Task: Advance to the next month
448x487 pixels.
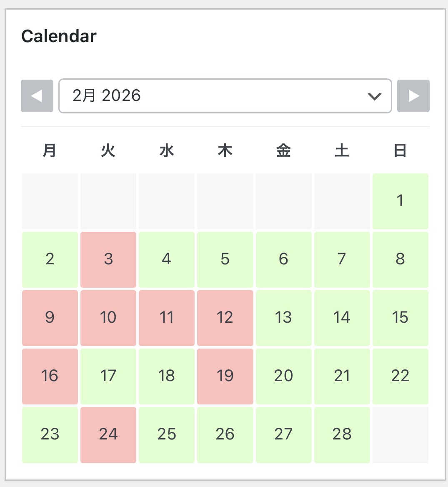Action: (x=413, y=96)
